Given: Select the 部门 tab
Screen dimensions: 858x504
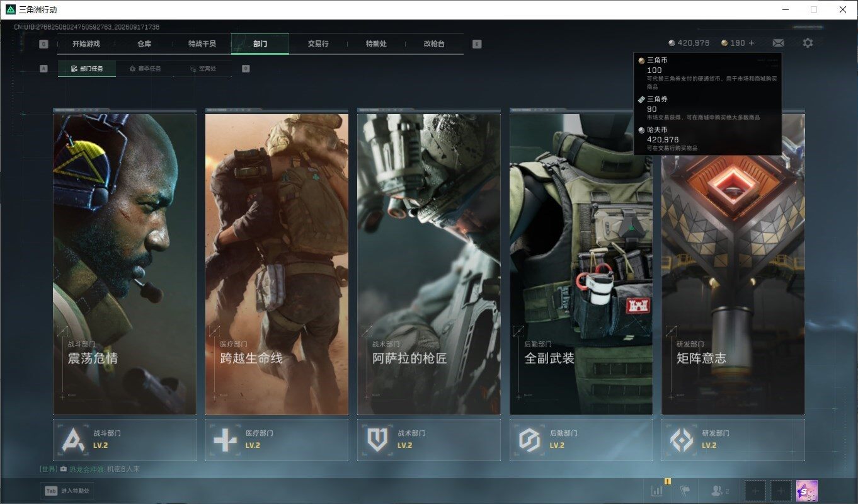Looking at the screenshot, I should point(260,44).
